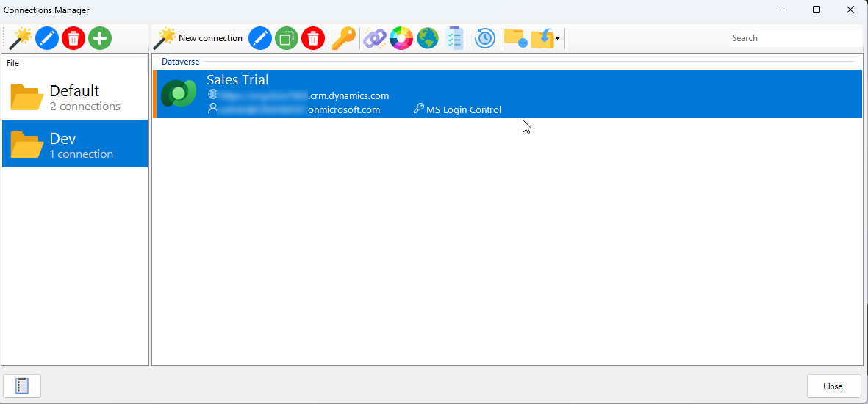Click the clipboard checklist icon in the toolbar
Viewport: 868px width, 404px height.
[x=454, y=38]
